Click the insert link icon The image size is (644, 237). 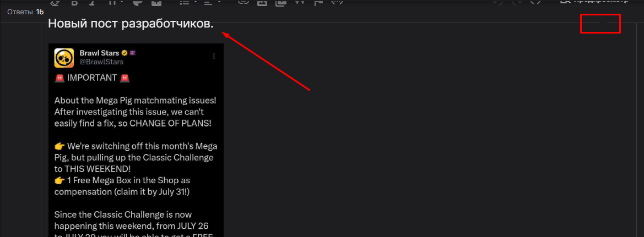[x=243, y=2]
